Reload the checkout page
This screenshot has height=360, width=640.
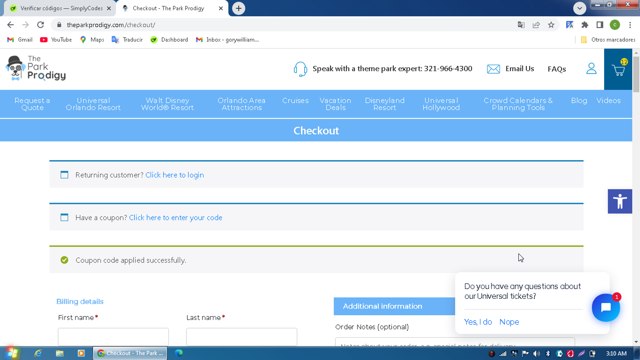coord(40,25)
